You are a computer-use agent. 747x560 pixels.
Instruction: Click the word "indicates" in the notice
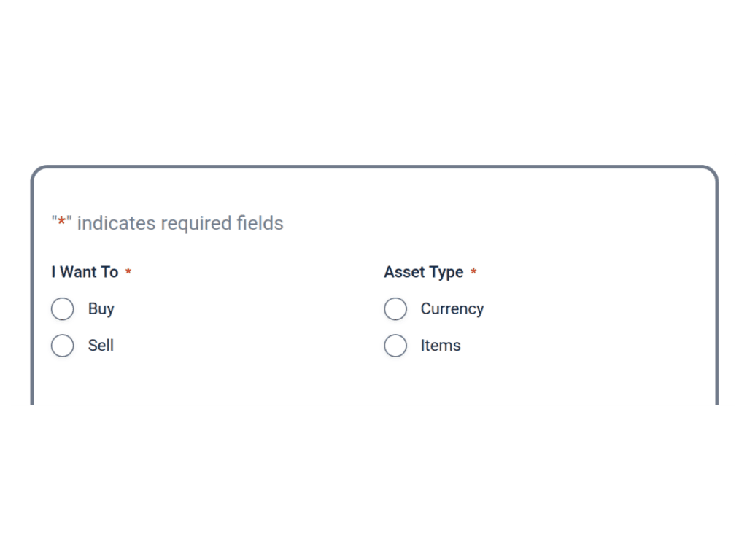(116, 223)
